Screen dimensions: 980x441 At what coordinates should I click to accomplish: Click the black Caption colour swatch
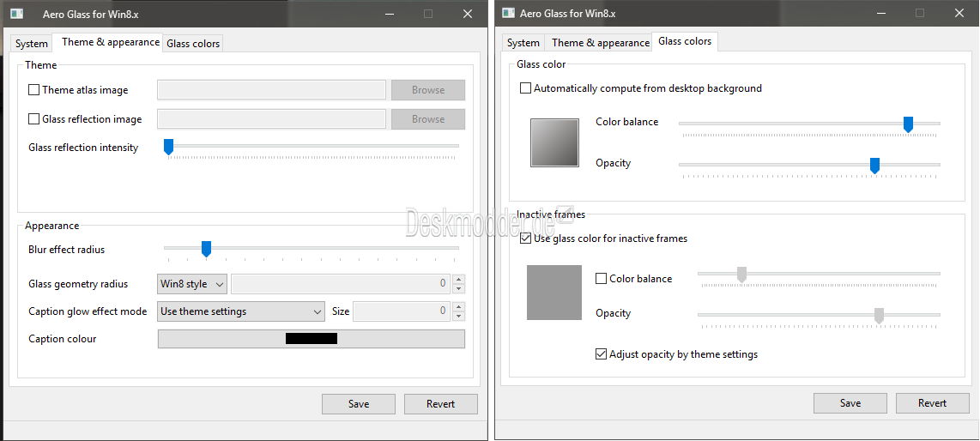312,339
